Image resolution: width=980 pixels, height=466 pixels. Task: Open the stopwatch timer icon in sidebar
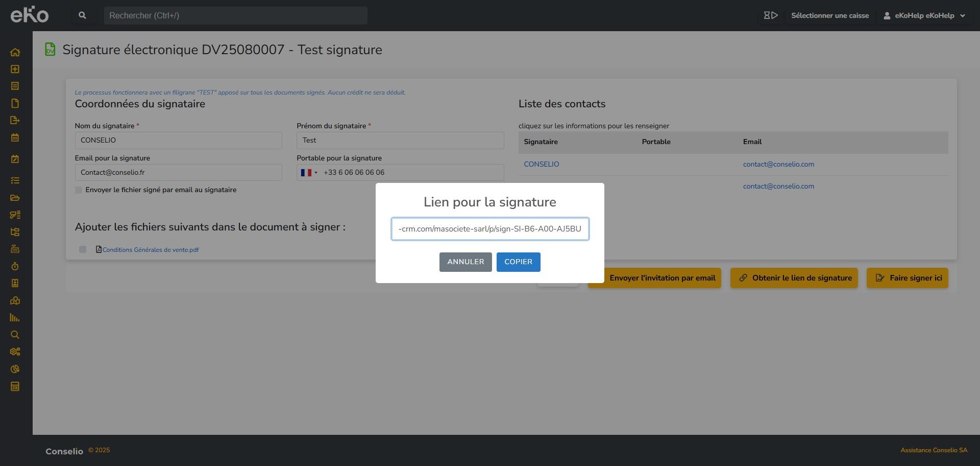coord(15,266)
